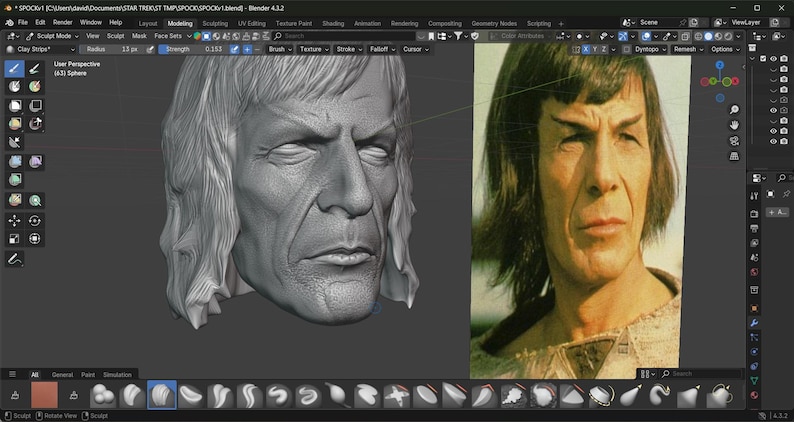Open the Clay Strips brush selector
The width and height of the screenshot is (794, 422).
tap(41, 49)
